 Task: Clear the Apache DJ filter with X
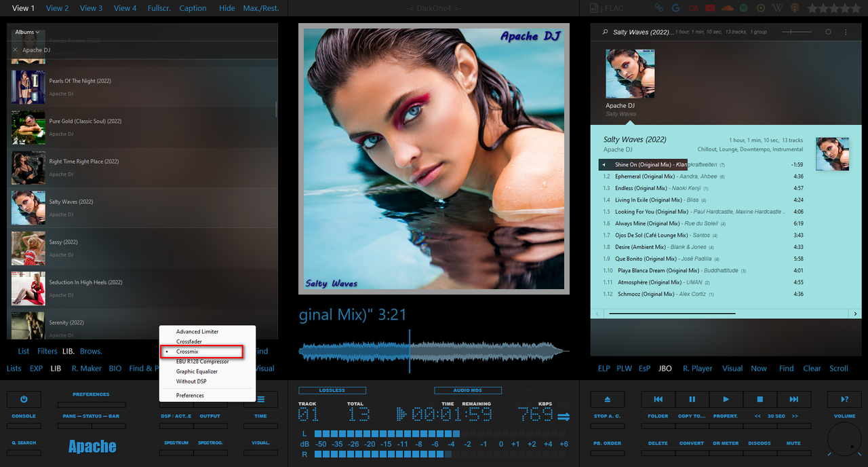(x=15, y=50)
